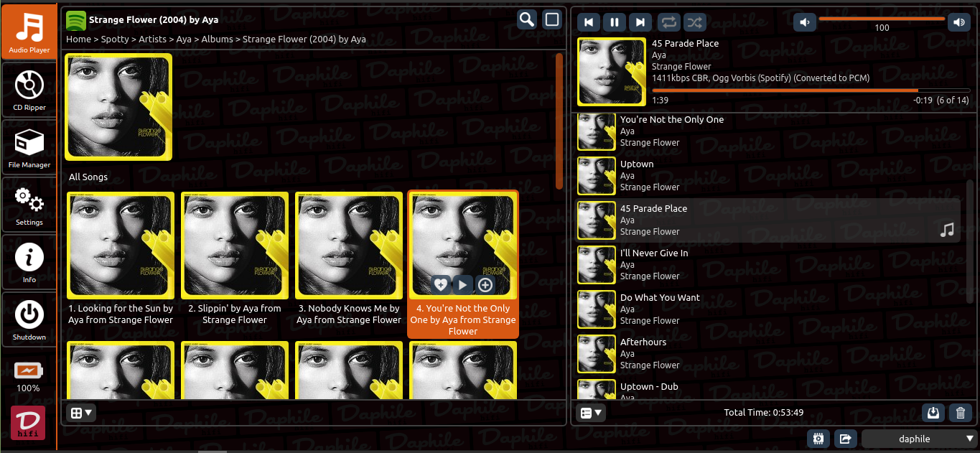Viewport: 980px width, 453px height.
Task: Open the Settings section
Action: [x=29, y=204]
